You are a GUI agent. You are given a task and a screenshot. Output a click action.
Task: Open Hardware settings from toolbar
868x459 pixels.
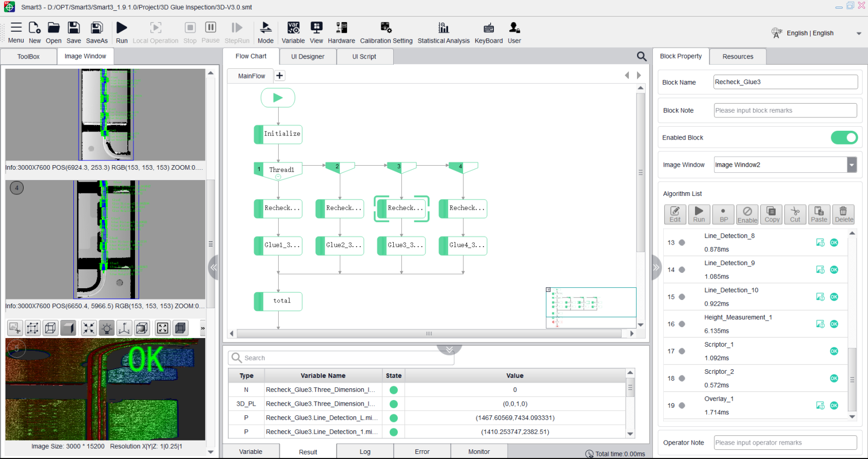tap(341, 33)
